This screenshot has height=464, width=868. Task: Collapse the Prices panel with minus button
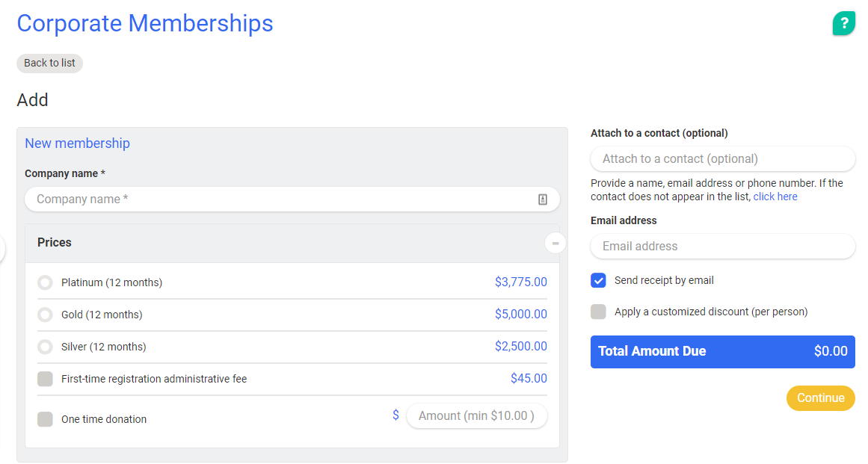pyautogui.click(x=555, y=243)
